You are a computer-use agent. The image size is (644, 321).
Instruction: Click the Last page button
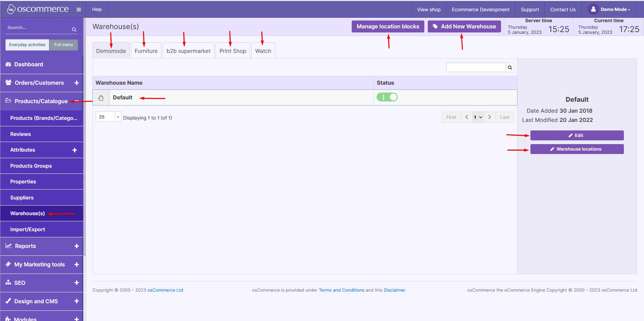[504, 117]
